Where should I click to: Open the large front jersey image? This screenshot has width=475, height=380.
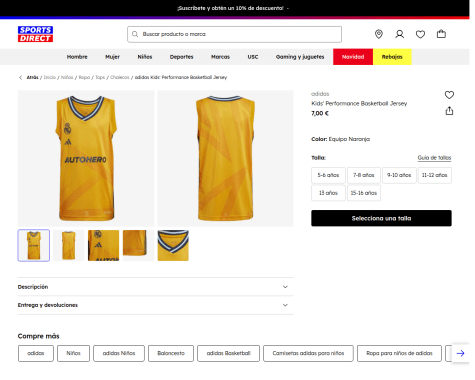[86, 158]
